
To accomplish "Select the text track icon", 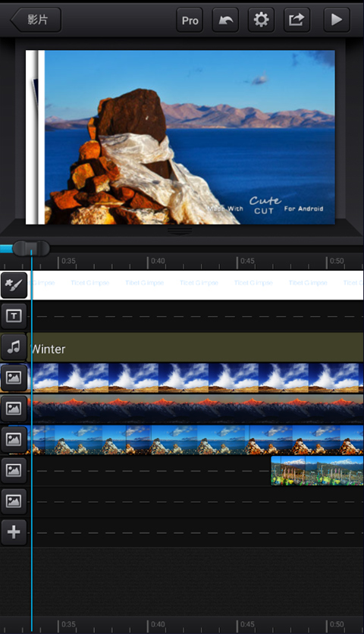I will [x=14, y=315].
